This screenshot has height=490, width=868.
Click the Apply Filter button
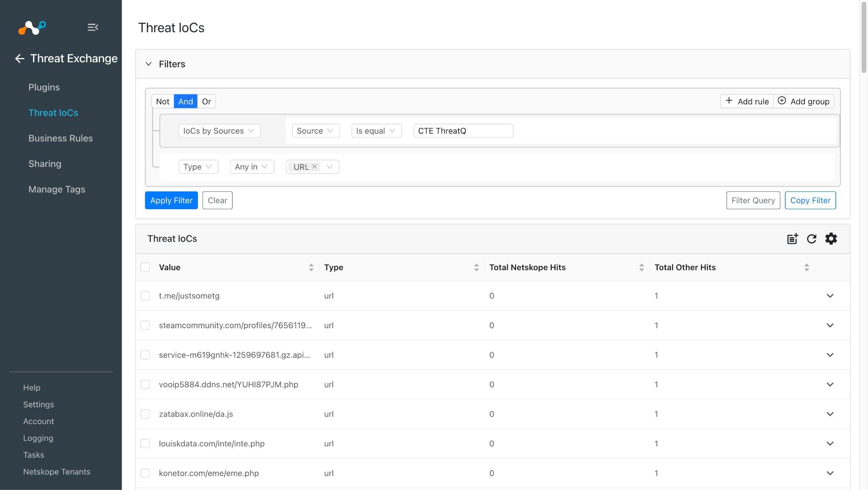(x=171, y=200)
